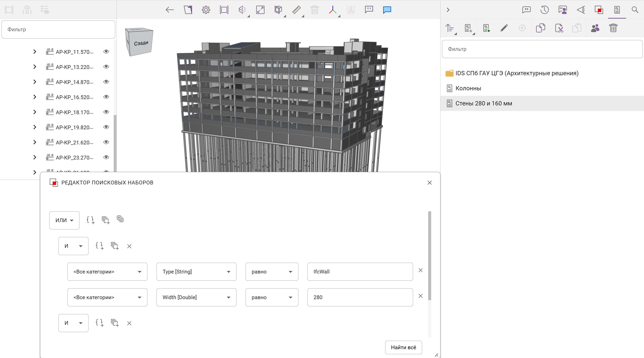The height and width of the screenshot is (358, 644).
Task: Hide the АР-КР_16.520 level with eye icon
Action: [x=106, y=97]
